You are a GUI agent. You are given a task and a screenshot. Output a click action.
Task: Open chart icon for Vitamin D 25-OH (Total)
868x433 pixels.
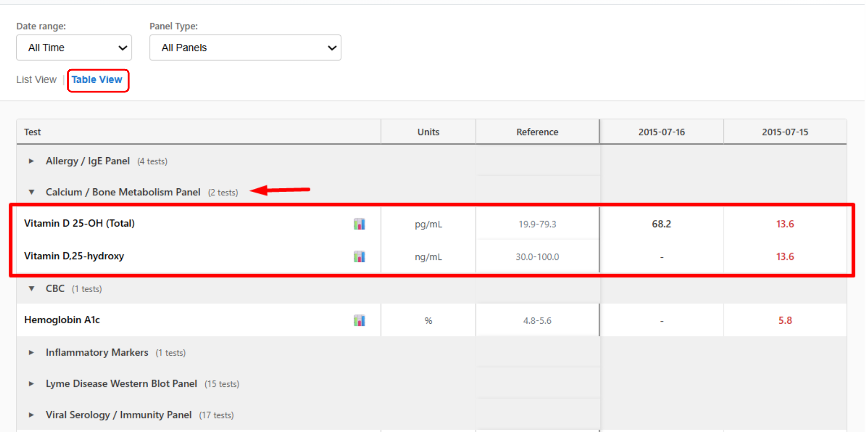tap(359, 224)
